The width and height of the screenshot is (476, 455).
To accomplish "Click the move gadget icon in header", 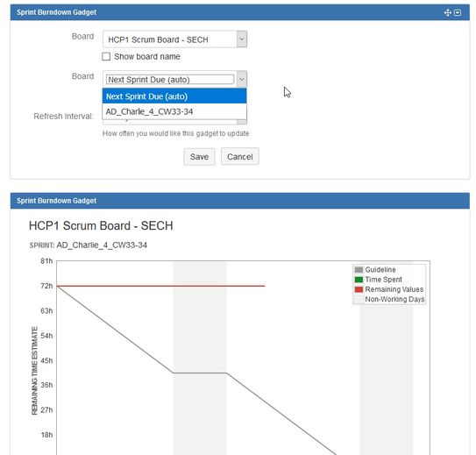I will (x=447, y=12).
